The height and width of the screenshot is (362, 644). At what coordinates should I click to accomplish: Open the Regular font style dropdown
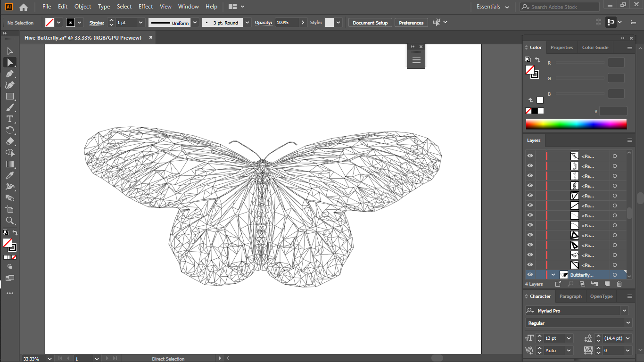click(x=628, y=323)
